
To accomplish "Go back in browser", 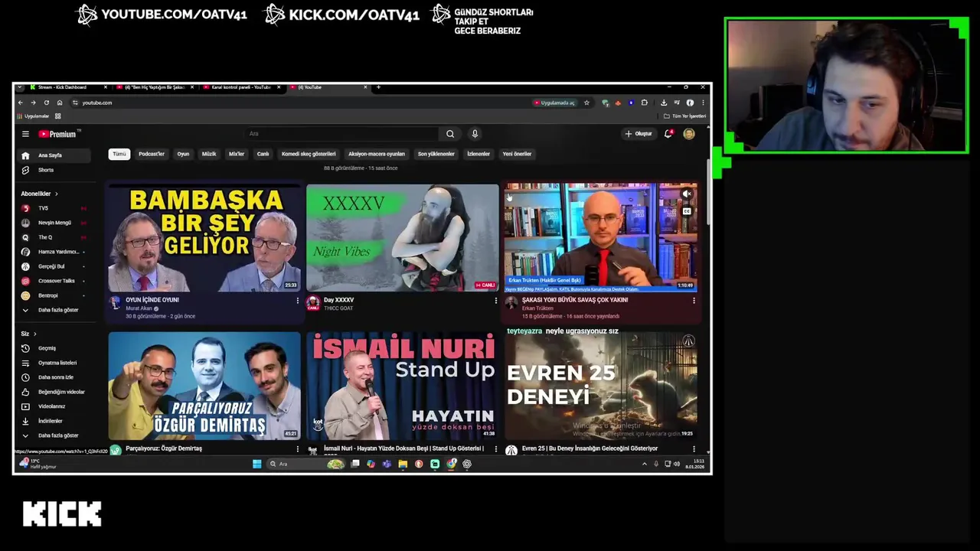I will [21, 103].
